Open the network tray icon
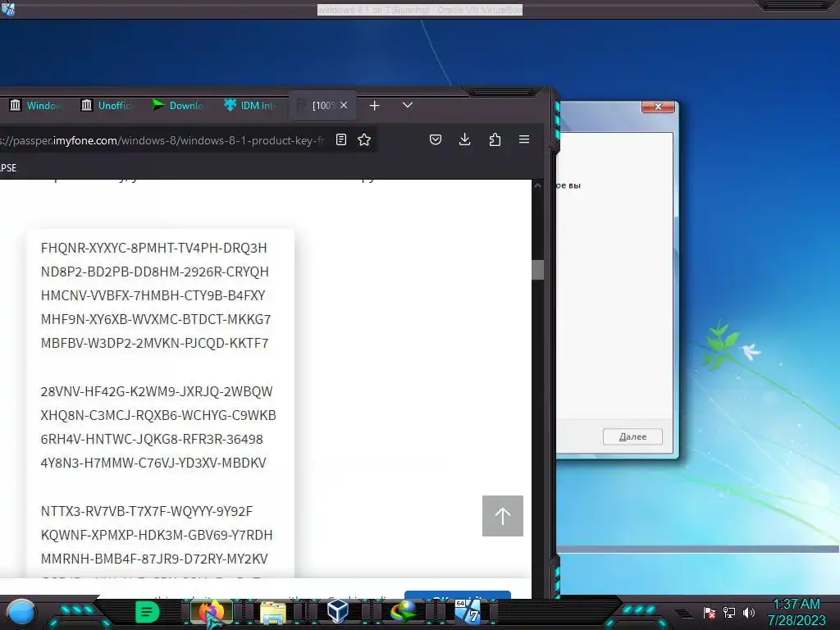The width and height of the screenshot is (840, 630). [729, 612]
